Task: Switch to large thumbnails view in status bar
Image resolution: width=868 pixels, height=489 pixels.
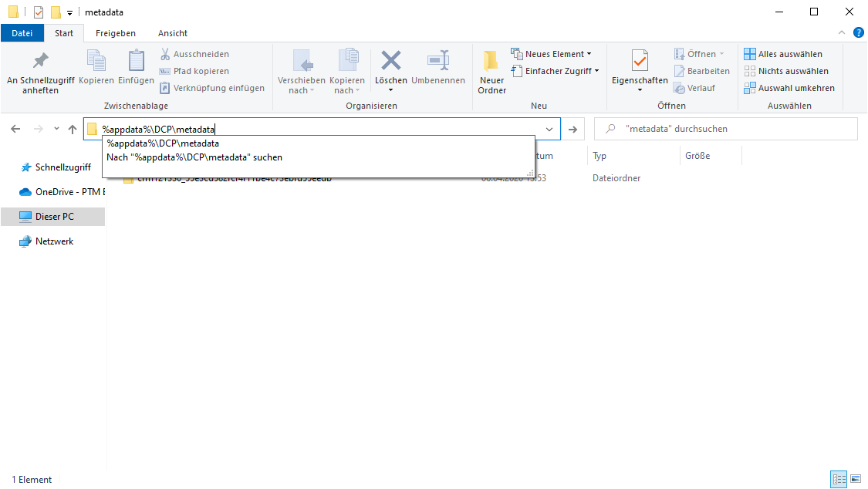Action: click(x=856, y=479)
